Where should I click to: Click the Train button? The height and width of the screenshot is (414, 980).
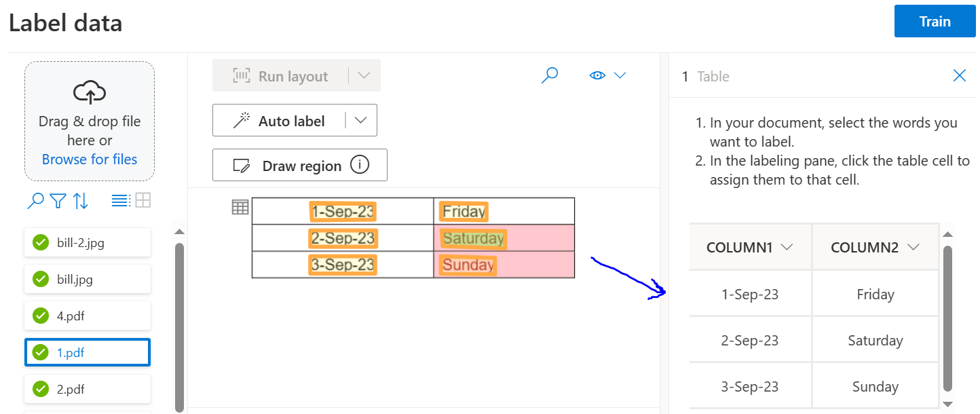[x=935, y=21]
